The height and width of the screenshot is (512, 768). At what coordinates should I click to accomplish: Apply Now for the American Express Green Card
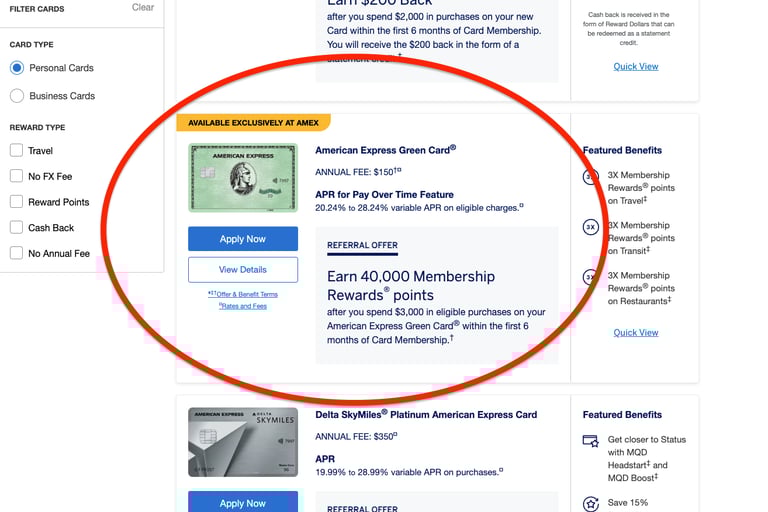(x=243, y=239)
